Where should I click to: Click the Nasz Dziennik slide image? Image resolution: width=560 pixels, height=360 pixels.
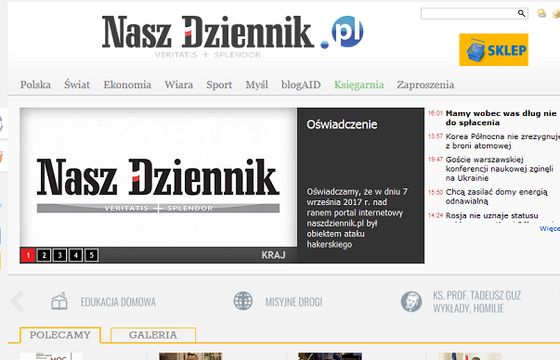coord(158,178)
